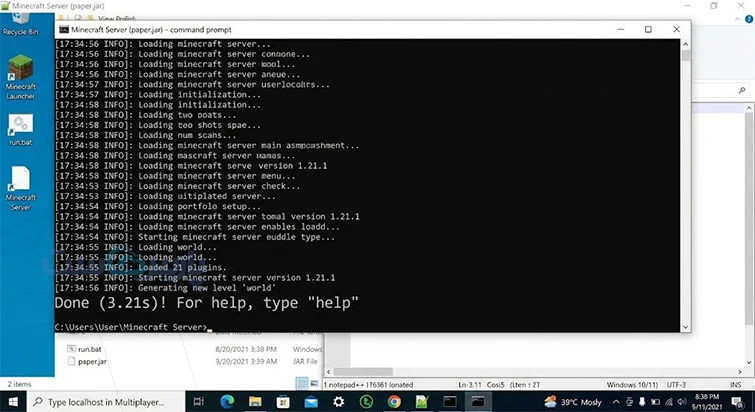Click the JAR File type cell

point(305,361)
